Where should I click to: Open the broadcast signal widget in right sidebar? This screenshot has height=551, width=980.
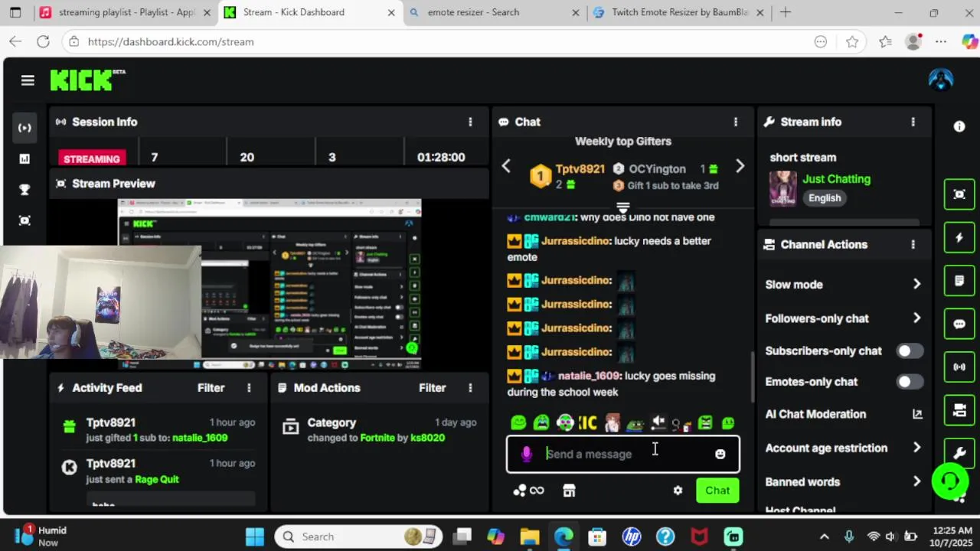pyautogui.click(x=959, y=367)
